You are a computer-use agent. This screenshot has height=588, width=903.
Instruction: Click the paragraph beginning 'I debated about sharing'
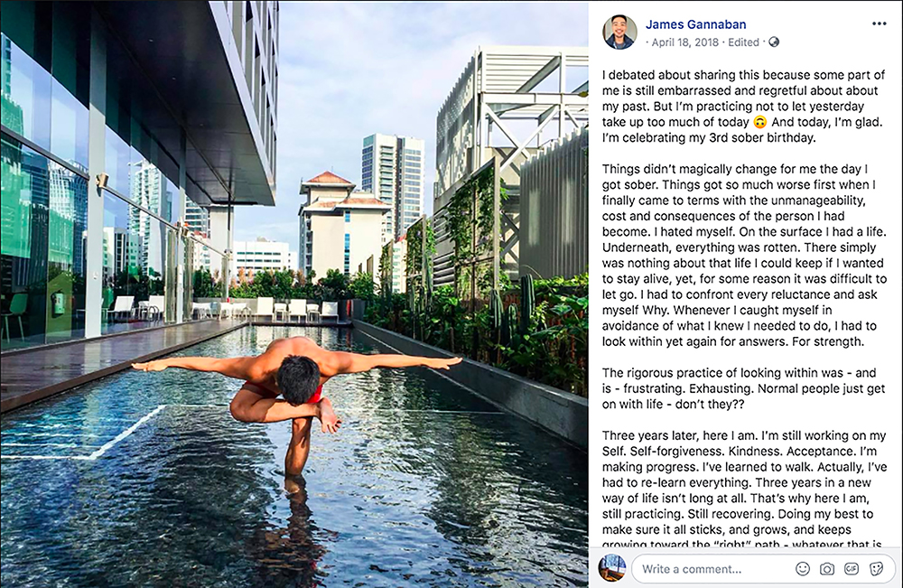pos(743,106)
